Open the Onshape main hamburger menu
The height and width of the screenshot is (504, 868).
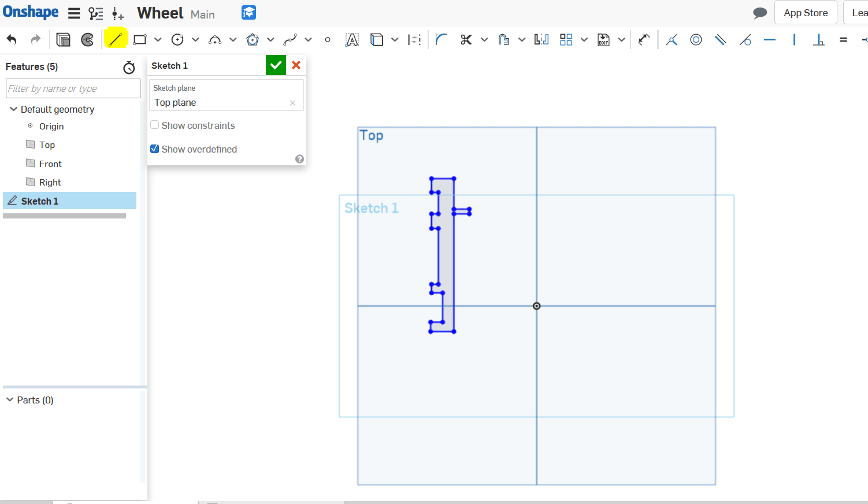click(74, 13)
